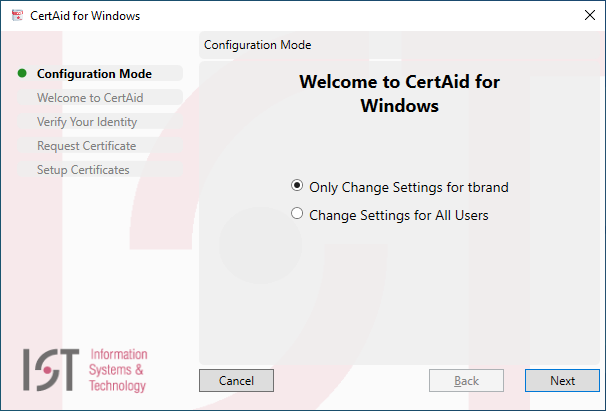
Task: Select Welcome to CertAid step in sidebar
Action: 100,97
